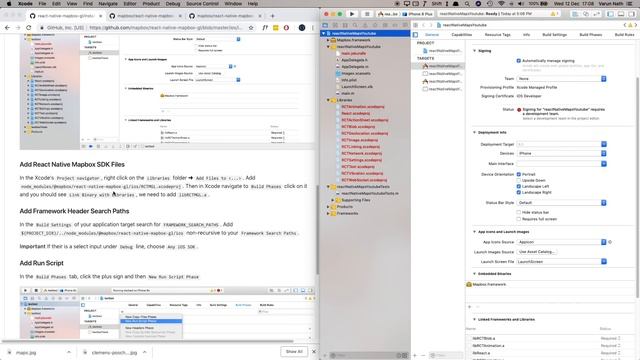Open Spotlight search in macOS menu bar

coord(467,4)
